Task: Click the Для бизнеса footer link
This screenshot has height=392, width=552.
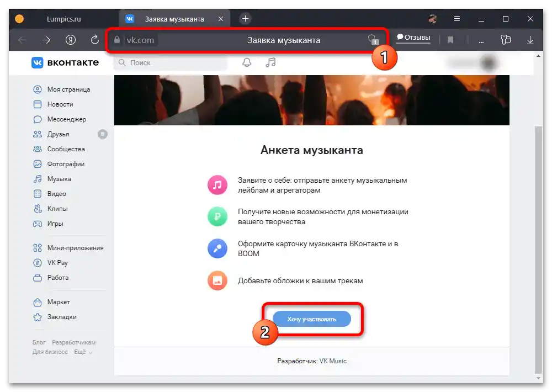Action: coord(50,352)
